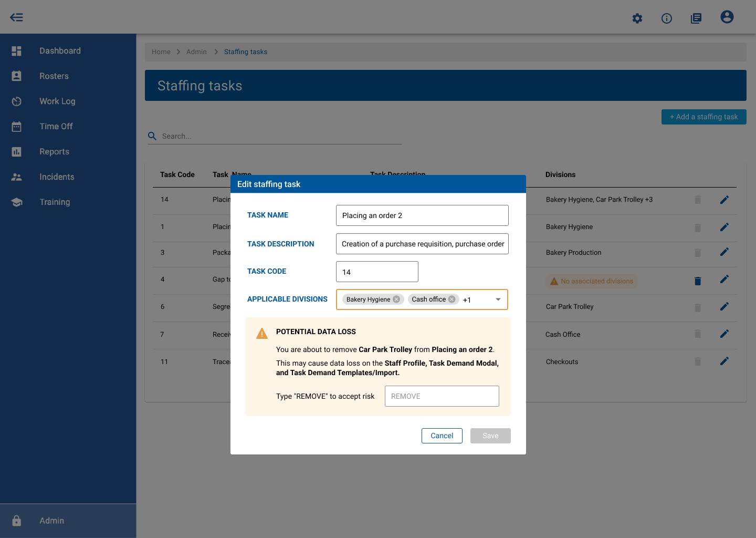This screenshot has width=756, height=538.
Task: Click the Task Name text field
Action: (422, 215)
